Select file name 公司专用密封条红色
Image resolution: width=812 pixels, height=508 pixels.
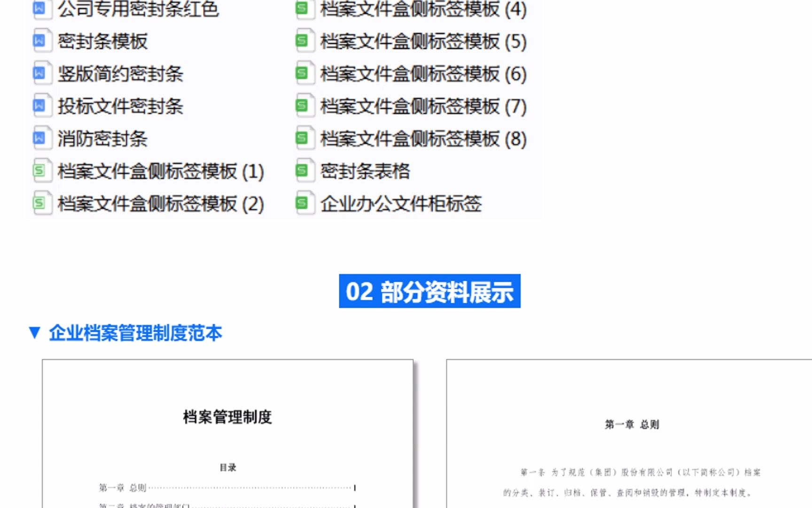click(139, 9)
